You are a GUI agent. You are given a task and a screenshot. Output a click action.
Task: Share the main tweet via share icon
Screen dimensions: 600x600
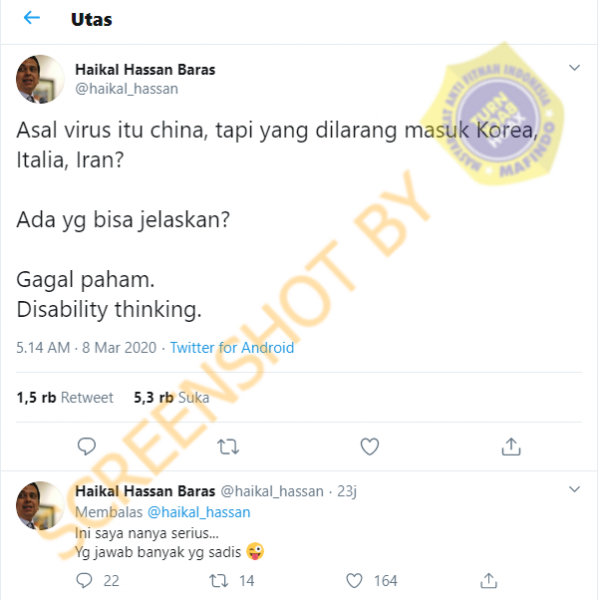point(511,446)
